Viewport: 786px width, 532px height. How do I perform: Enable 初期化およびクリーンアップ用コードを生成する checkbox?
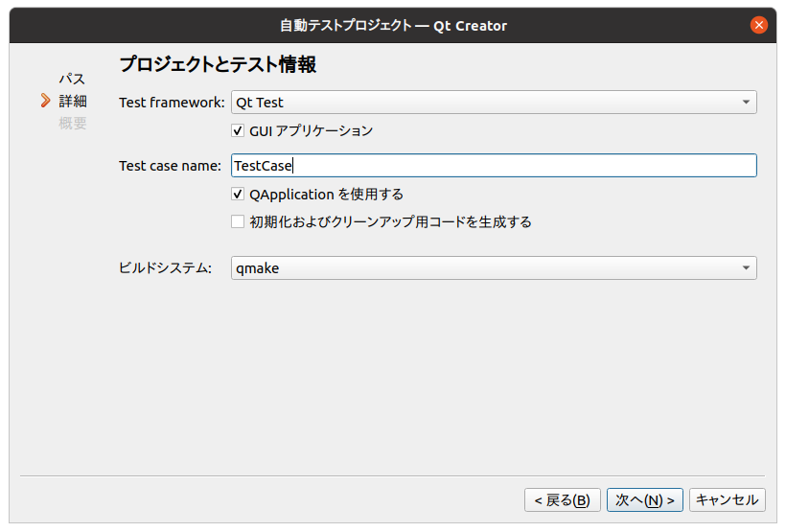tap(238, 221)
